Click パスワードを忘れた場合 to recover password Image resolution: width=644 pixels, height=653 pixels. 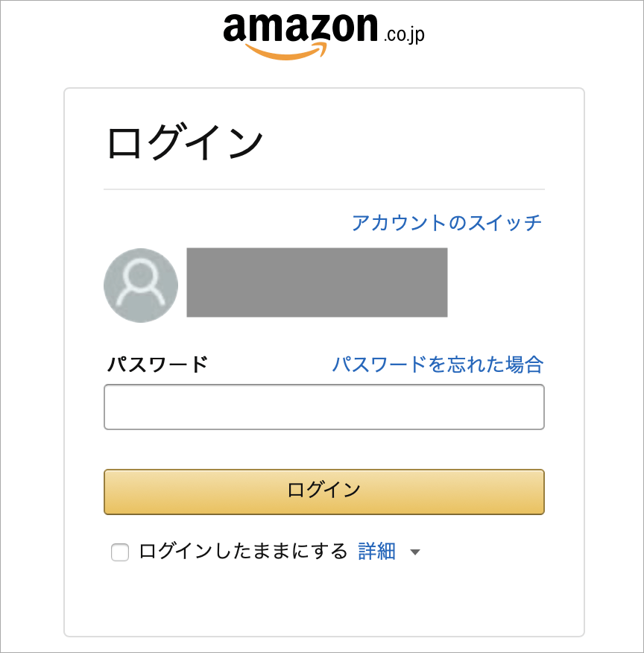[437, 364]
